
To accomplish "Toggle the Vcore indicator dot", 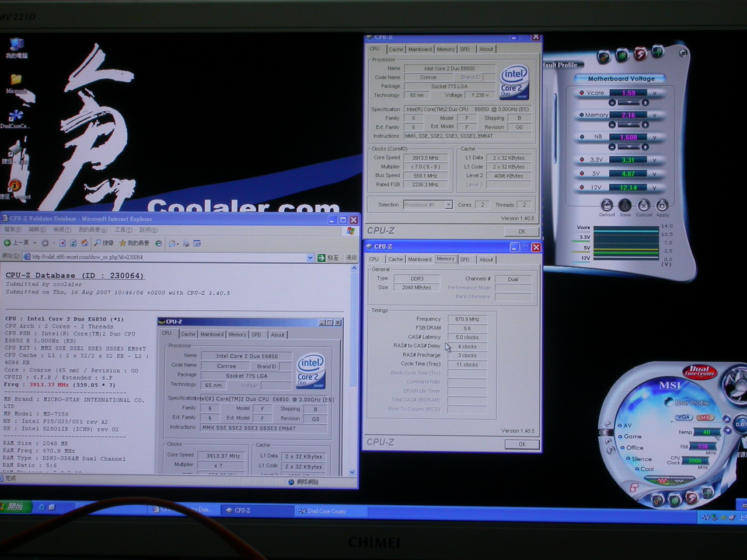I will coord(582,93).
